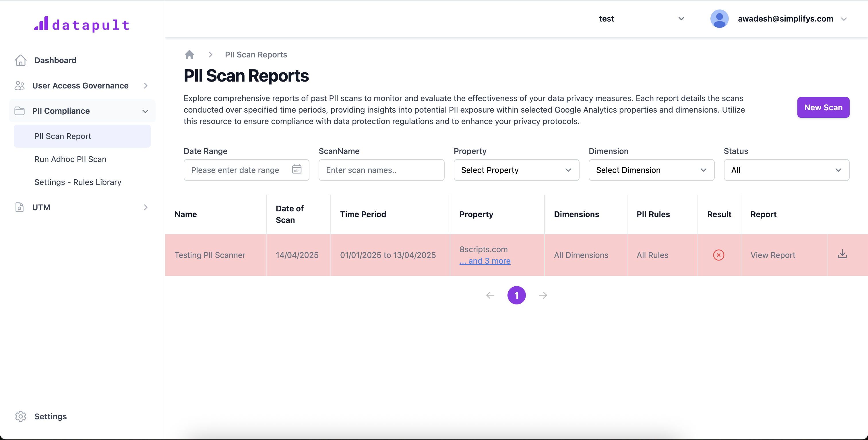Click the All Rules cell
This screenshot has width=868, height=440.
652,255
